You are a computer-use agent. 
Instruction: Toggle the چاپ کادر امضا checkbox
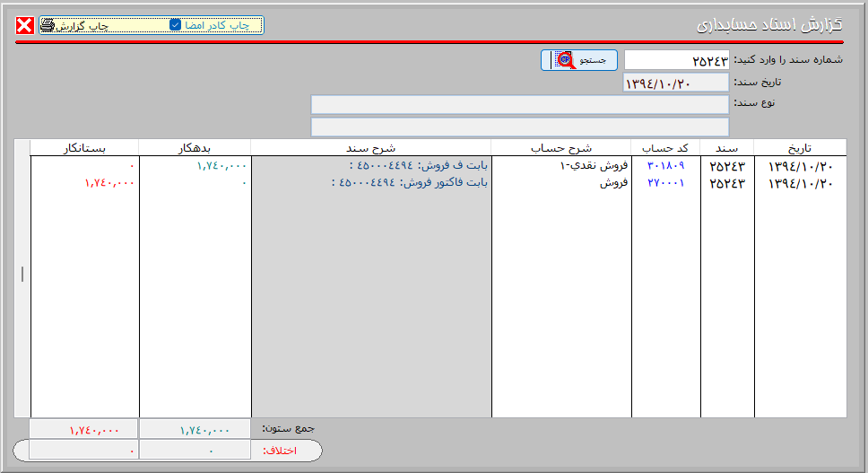176,25
